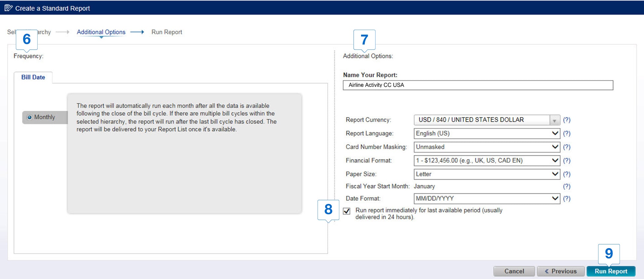Click the Additional Options section heading

coord(368,56)
